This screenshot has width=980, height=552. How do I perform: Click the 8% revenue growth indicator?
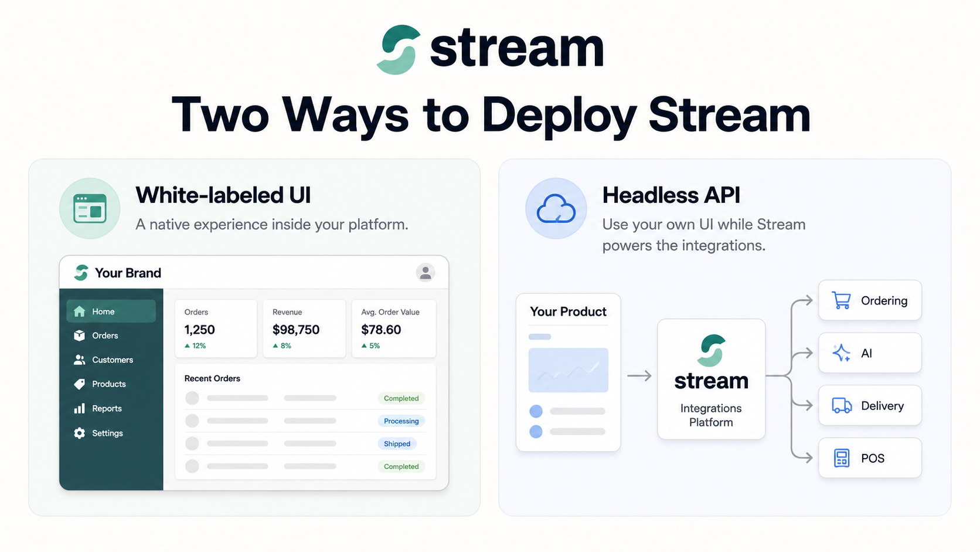(x=282, y=346)
